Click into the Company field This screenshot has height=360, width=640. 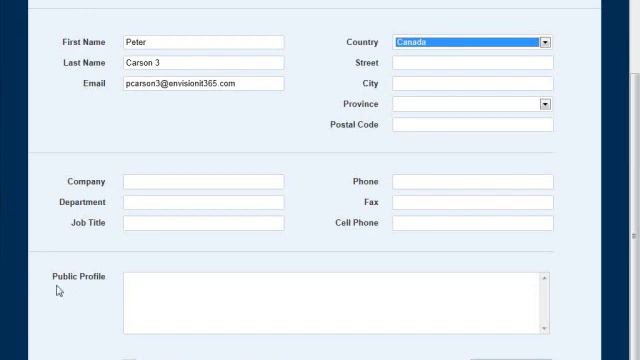point(203,182)
